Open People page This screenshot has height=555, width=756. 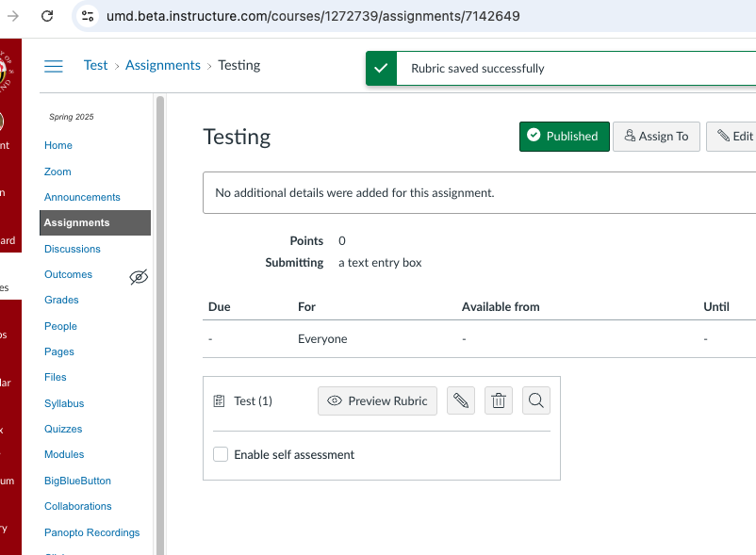[60, 326]
